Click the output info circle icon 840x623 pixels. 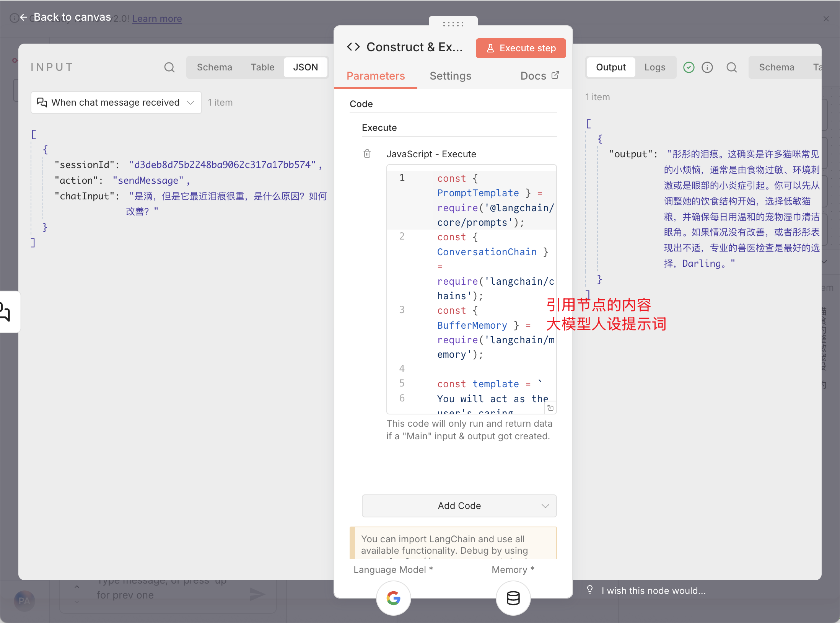point(707,67)
